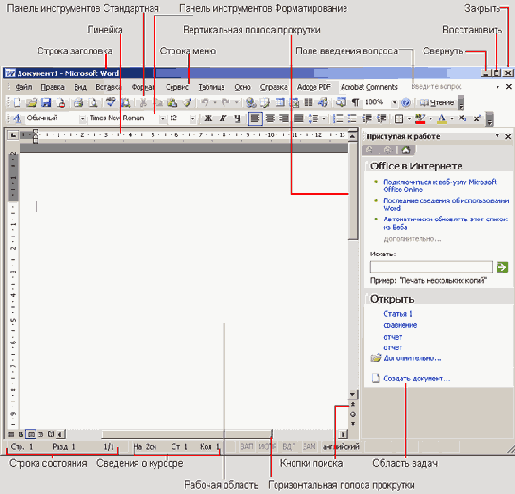The width and height of the screenshot is (515, 494).
Task: Open the Styles and Formatting icon
Action: [17, 118]
